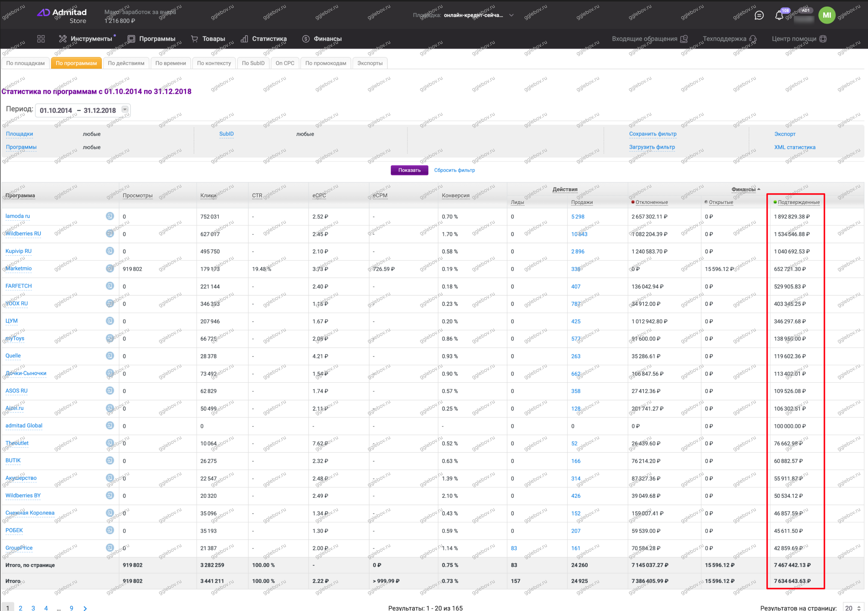The image size is (868, 611).
Task: Click the Экспорт link
Action: (x=784, y=134)
